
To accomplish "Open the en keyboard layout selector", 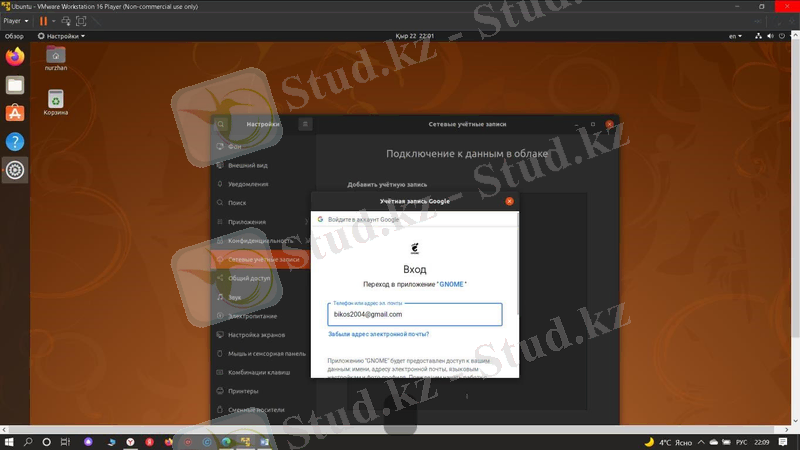I will [x=735, y=36].
